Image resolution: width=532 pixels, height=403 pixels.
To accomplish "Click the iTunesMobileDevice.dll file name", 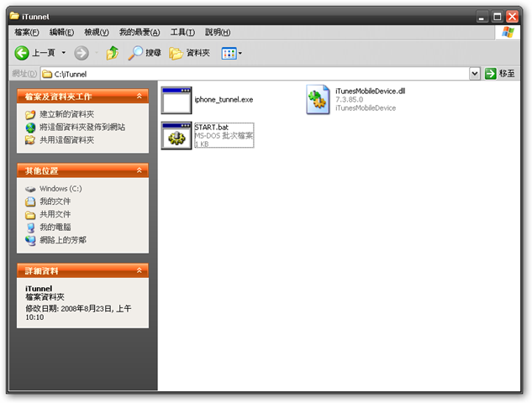I will (x=370, y=92).
